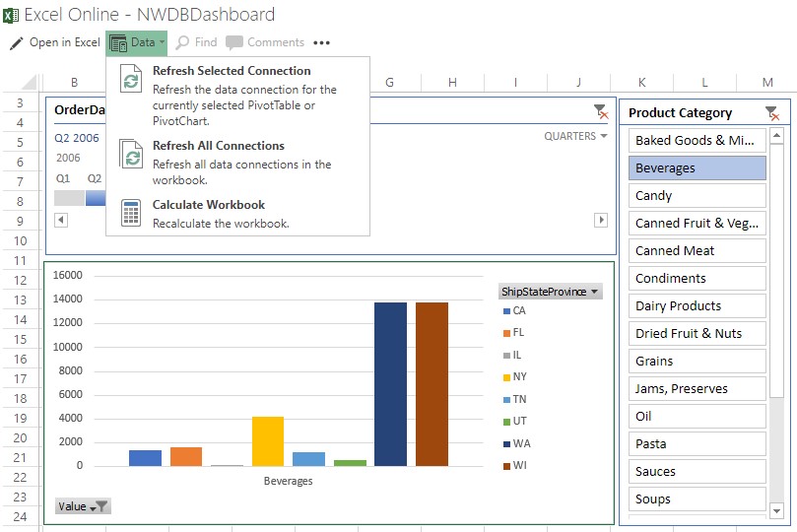
Task: Click the CA legend color swatch
Action: [x=506, y=311]
